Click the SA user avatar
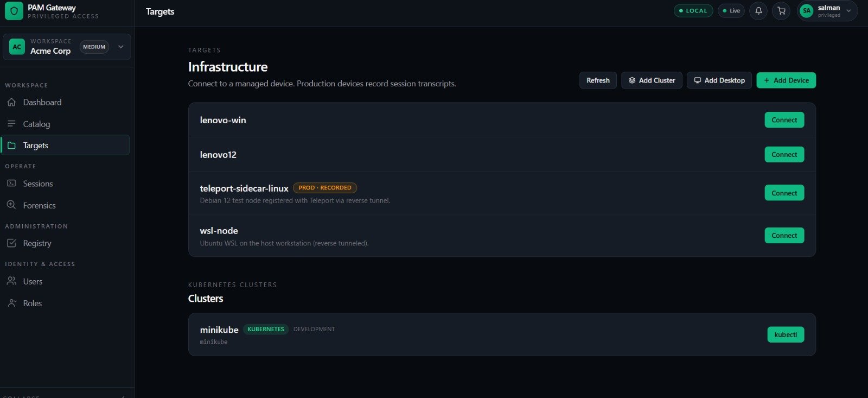The image size is (868, 398). (x=807, y=11)
